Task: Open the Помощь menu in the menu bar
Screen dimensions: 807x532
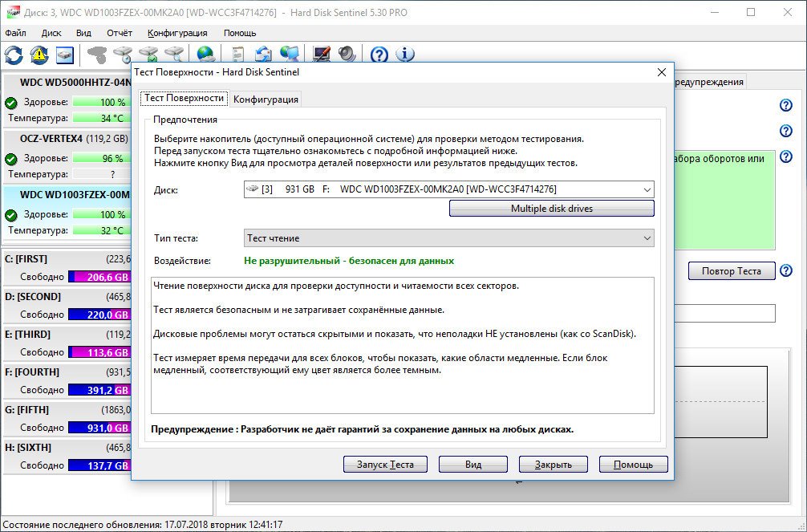Action: coord(240,33)
